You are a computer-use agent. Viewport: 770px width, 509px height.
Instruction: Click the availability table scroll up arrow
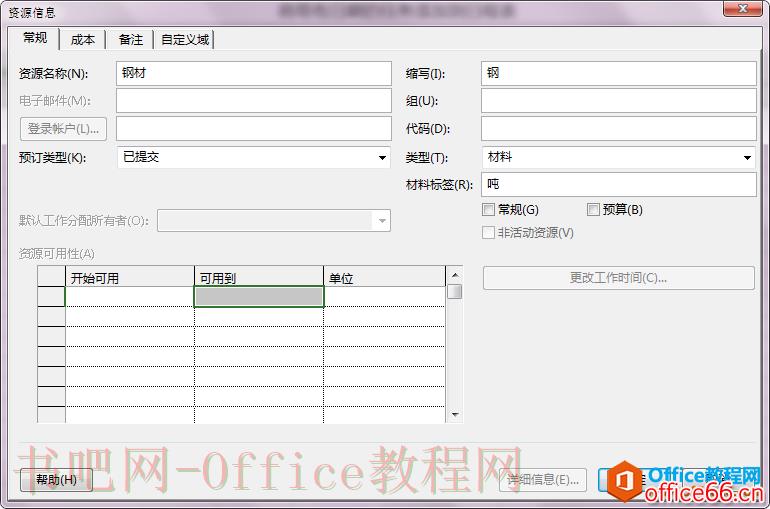(x=455, y=275)
